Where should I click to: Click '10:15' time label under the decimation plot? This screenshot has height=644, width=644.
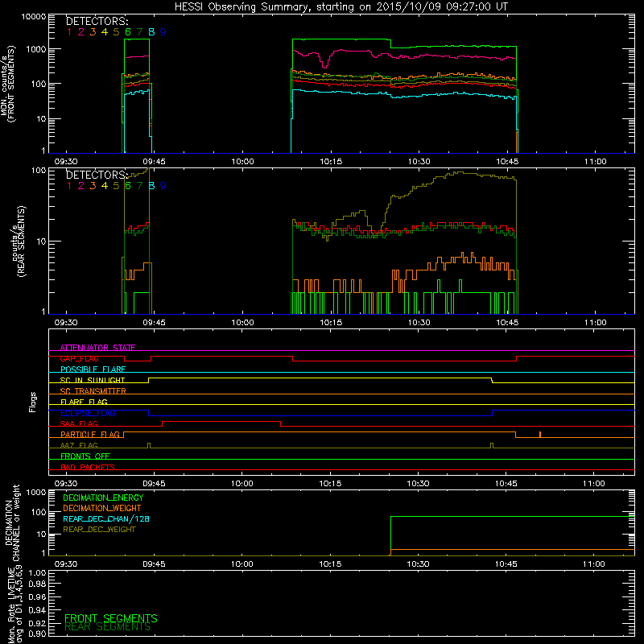(330, 564)
